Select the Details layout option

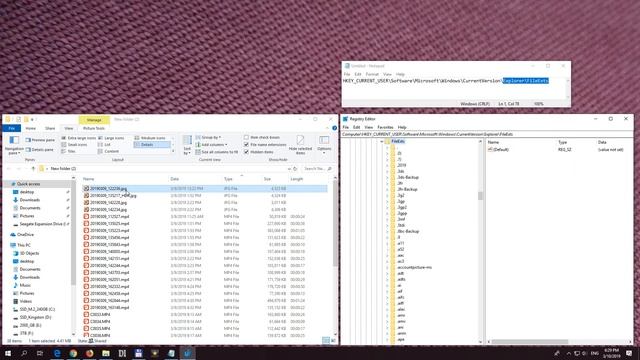tap(152, 144)
